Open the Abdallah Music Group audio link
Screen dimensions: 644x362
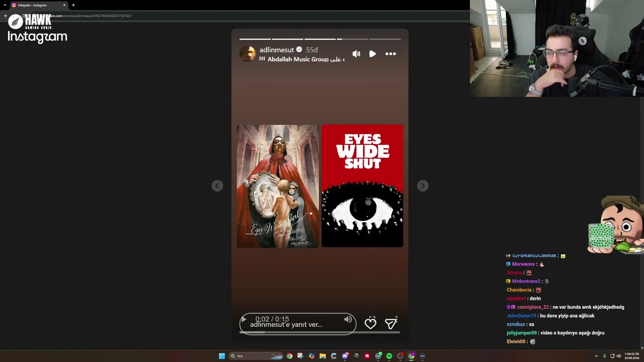pos(306,59)
